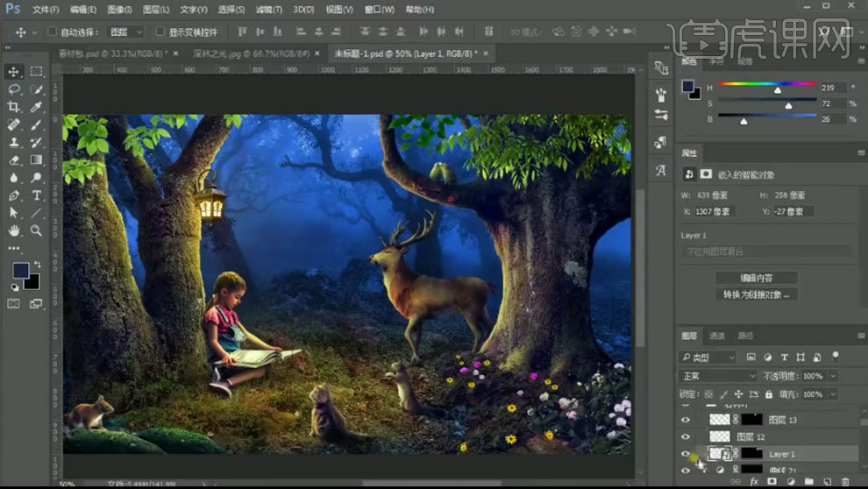Toggle the layer filter switch

[x=836, y=356]
